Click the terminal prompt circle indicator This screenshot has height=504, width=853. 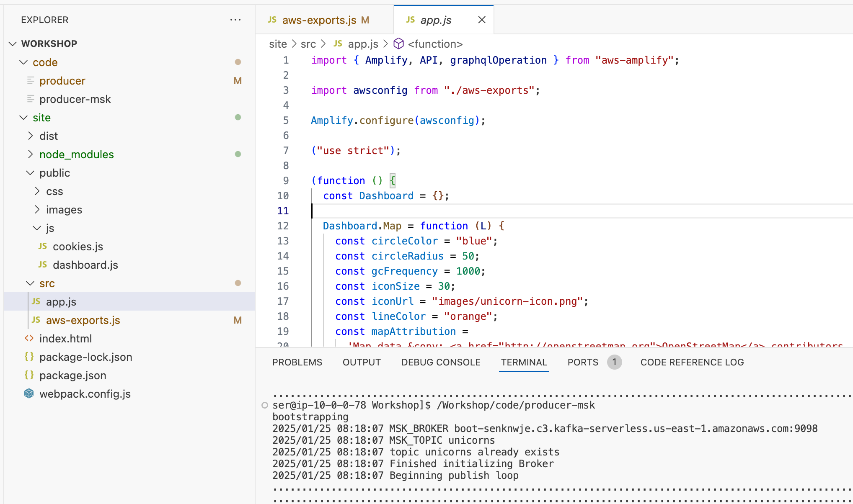pyautogui.click(x=265, y=405)
